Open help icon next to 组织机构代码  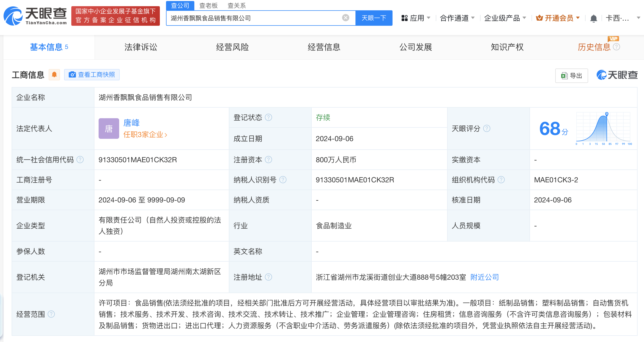click(x=501, y=179)
